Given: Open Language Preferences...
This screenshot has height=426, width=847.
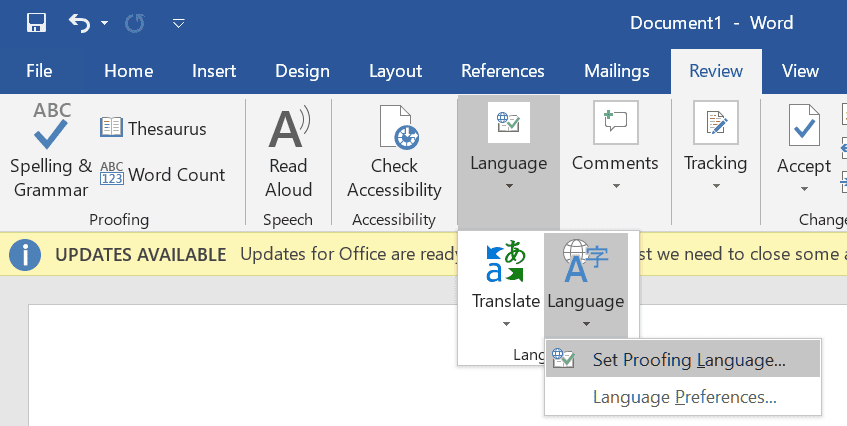Looking at the screenshot, I should coord(683,397).
